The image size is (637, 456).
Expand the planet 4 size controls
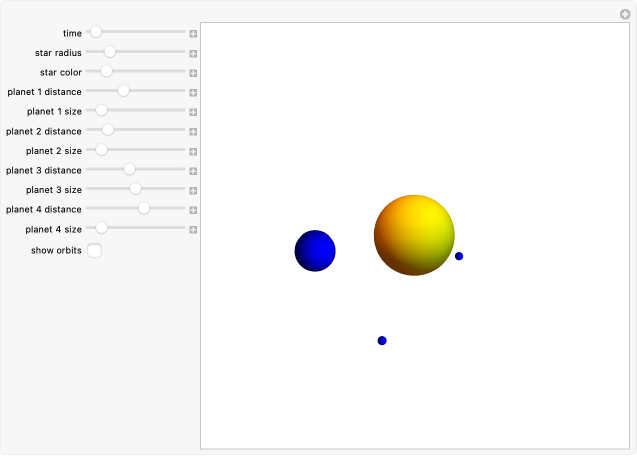pyautogui.click(x=193, y=230)
